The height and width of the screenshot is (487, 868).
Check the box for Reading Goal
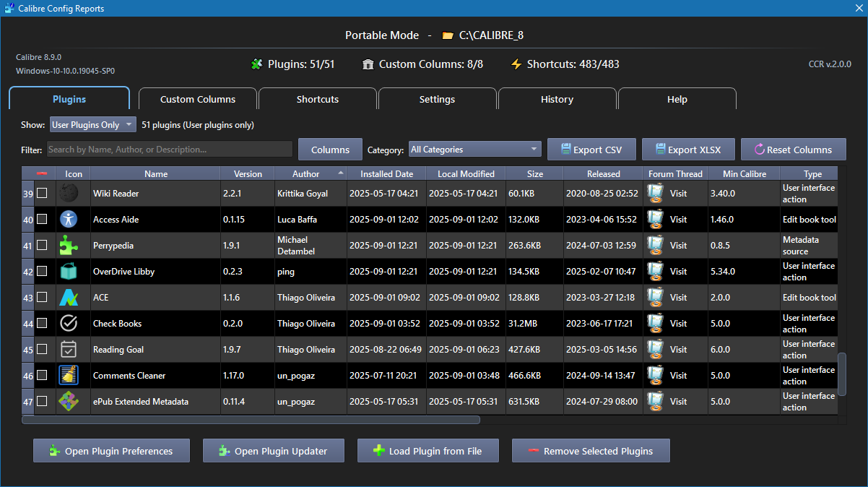(42, 350)
